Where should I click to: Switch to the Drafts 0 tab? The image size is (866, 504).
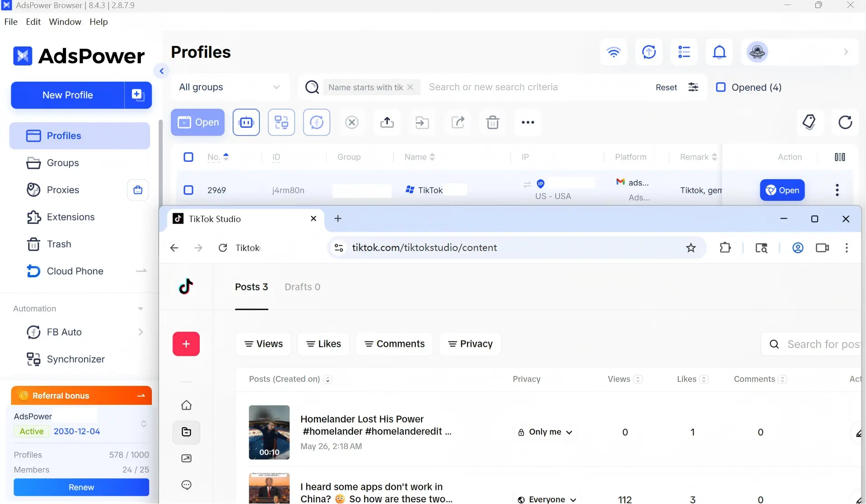click(302, 287)
